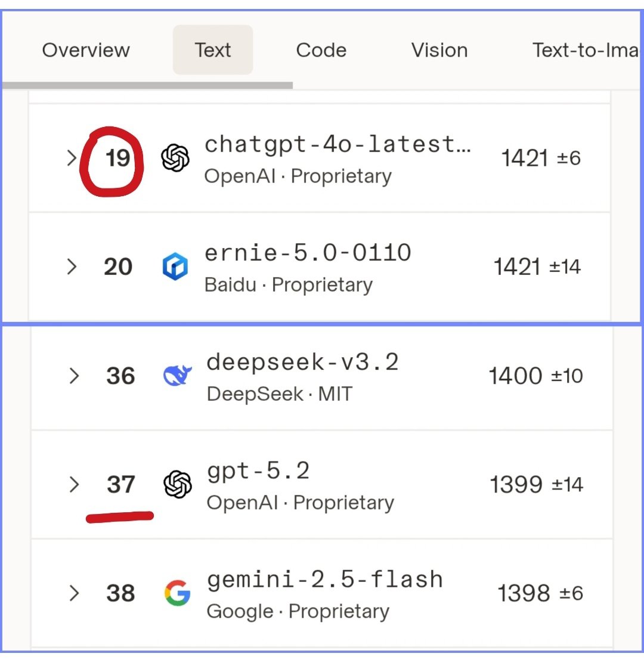644x672 pixels.
Task: Open the chatgpt-4o-latest model name
Action: pyautogui.click(x=338, y=144)
